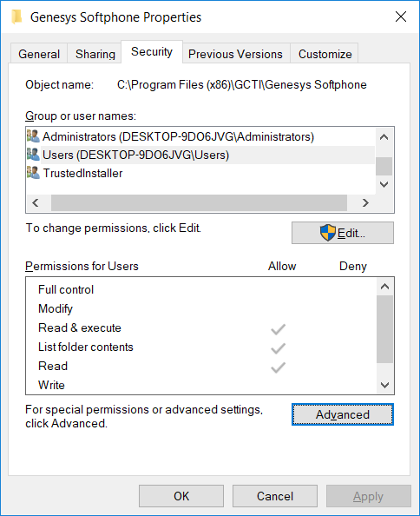Click the Users group icon
The height and width of the screenshot is (516, 420).
click(33, 155)
